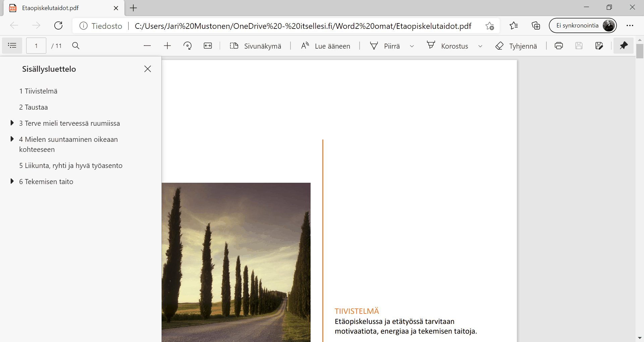Click the Ei synkronointia profile button
The height and width of the screenshot is (342, 644).
click(x=583, y=25)
